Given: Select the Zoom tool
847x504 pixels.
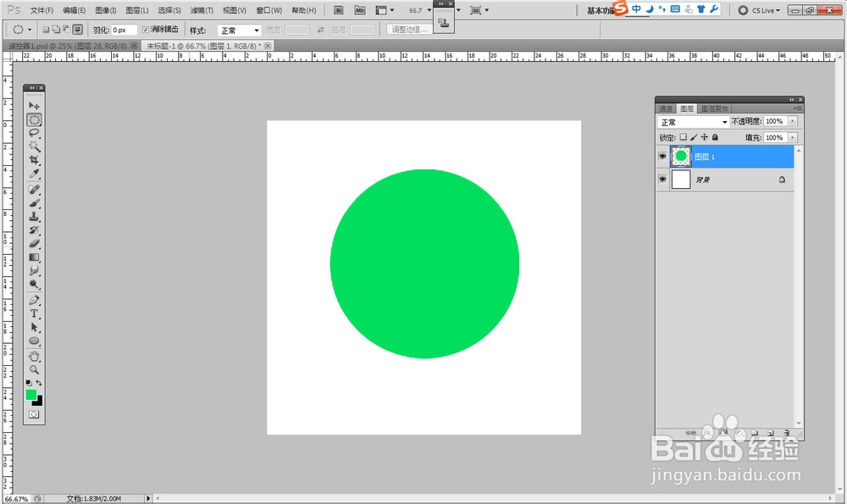Looking at the screenshot, I should point(34,370).
